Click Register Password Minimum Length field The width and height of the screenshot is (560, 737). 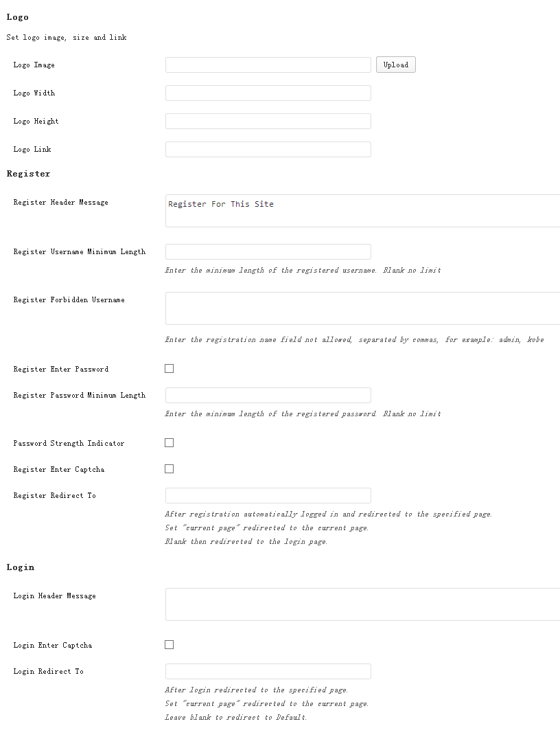coord(268,396)
